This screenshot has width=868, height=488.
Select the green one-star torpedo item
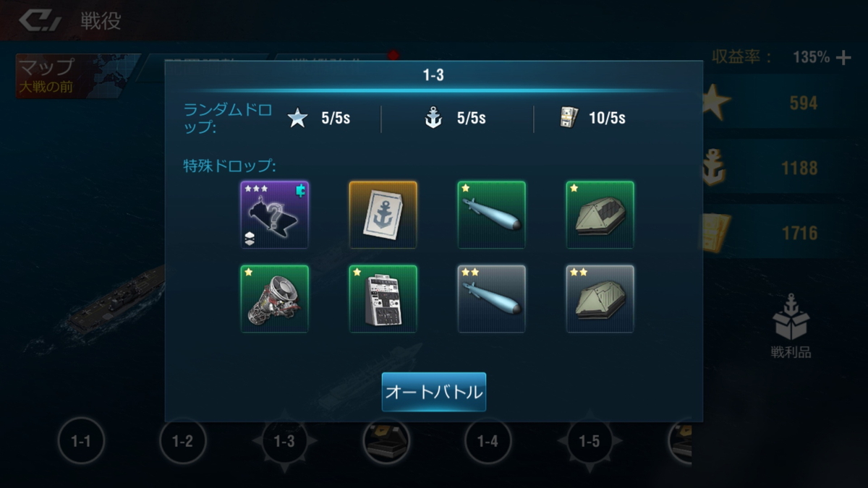pyautogui.click(x=492, y=215)
